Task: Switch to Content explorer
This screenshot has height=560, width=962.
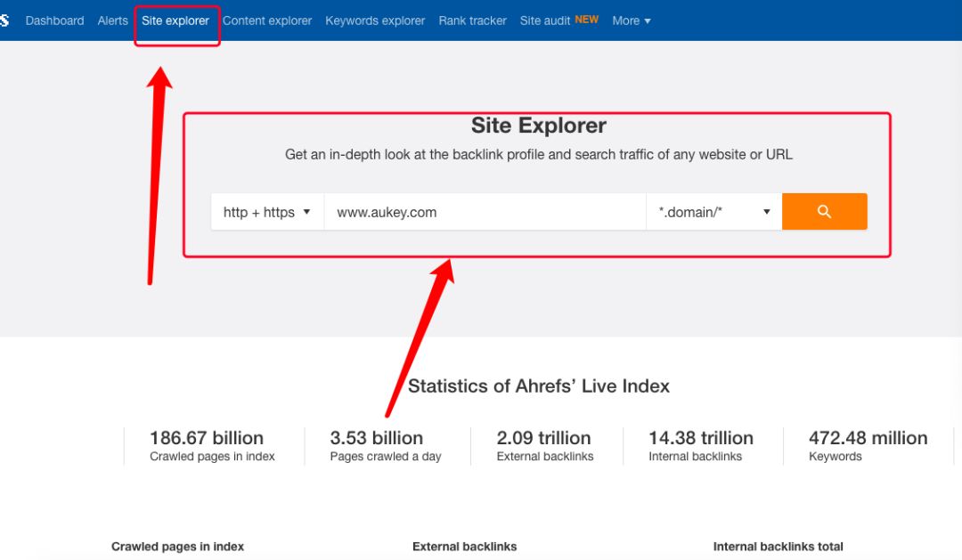Action: [x=267, y=20]
